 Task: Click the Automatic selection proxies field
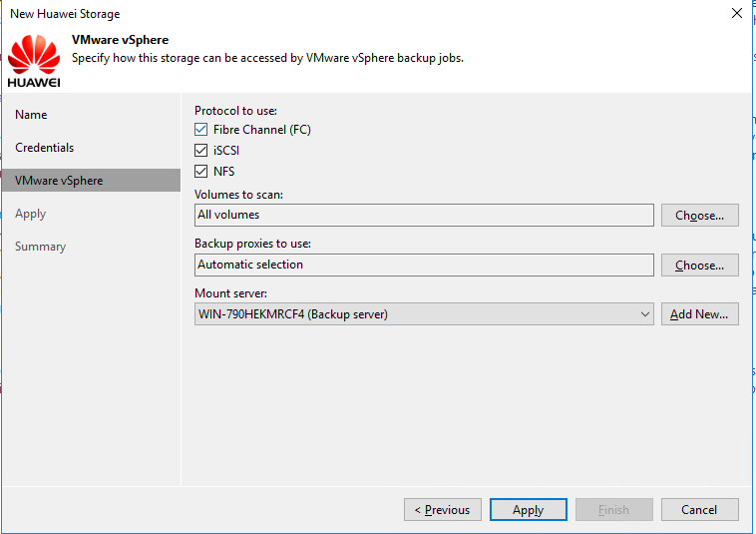click(x=424, y=265)
